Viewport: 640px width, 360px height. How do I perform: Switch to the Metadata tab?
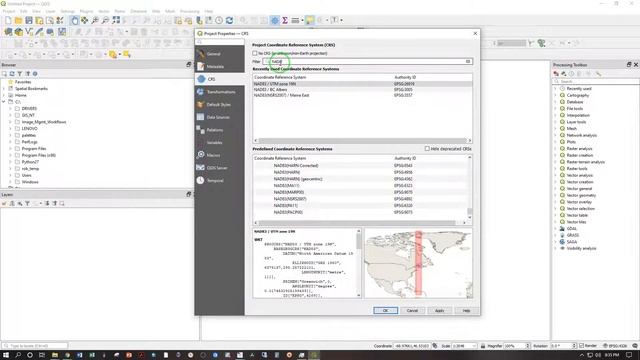point(220,67)
